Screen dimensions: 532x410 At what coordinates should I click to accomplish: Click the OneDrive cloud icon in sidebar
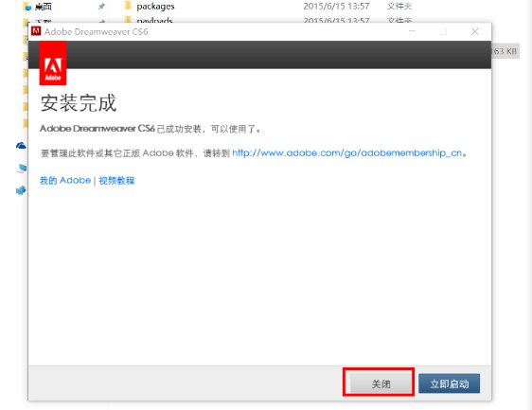21,146
